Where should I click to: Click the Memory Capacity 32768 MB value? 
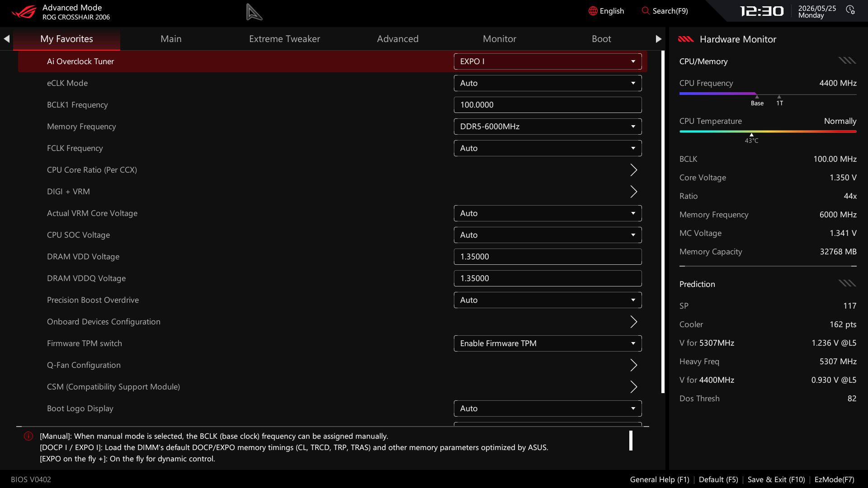click(x=838, y=252)
